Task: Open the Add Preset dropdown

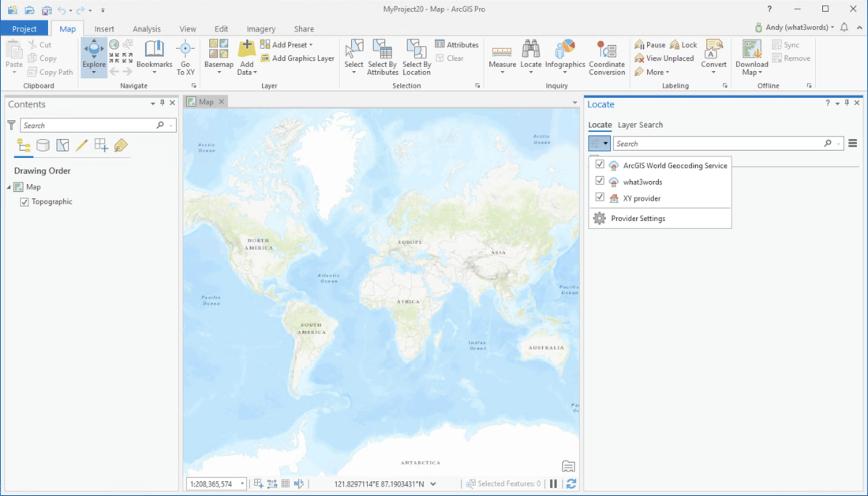Action: click(x=286, y=45)
